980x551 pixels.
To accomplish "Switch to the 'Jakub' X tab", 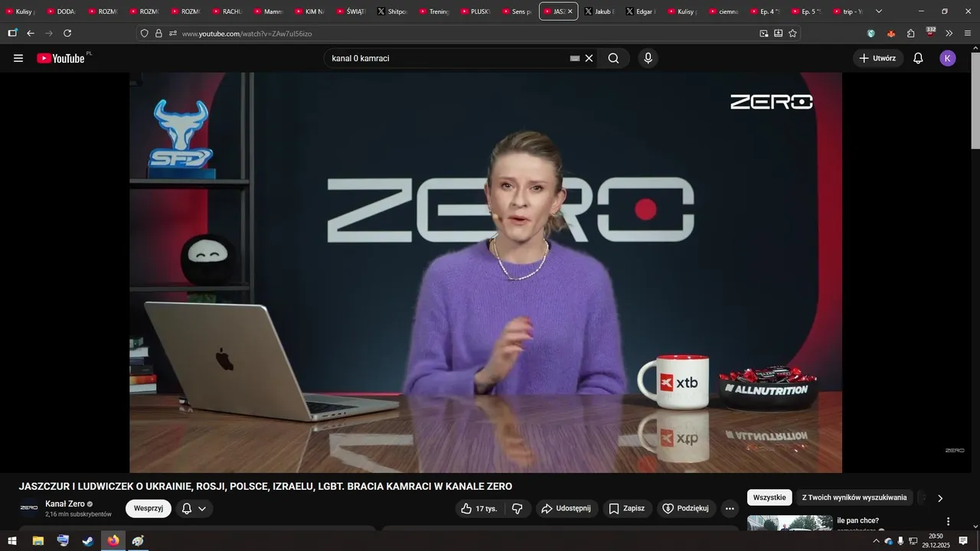I will click(599, 11).
